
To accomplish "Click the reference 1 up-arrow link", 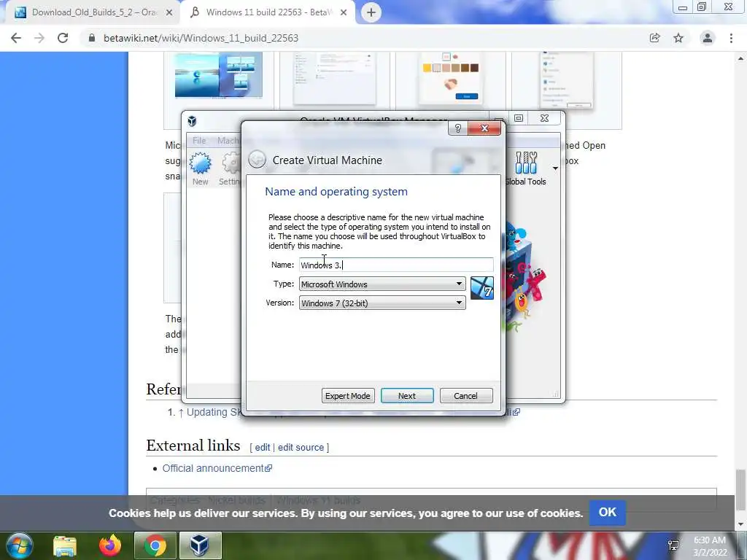I will [181, 413].
